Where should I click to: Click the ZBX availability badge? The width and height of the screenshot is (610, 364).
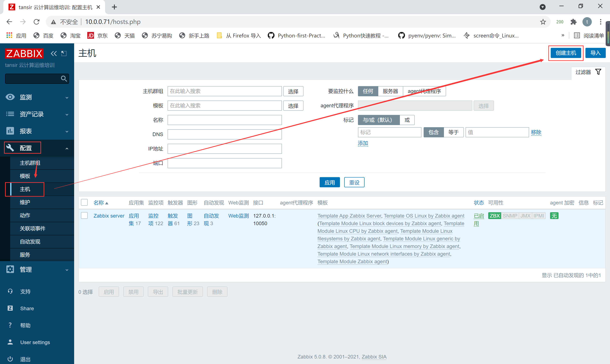[494, 216]
